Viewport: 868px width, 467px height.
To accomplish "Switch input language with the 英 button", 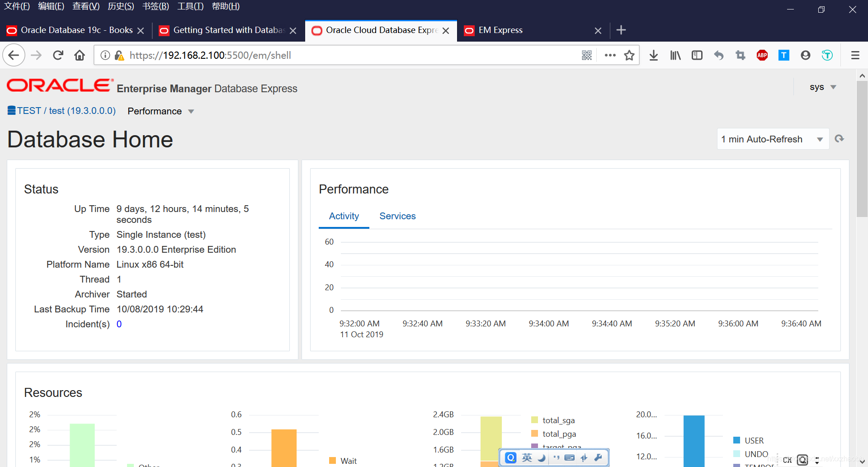I will tap(527, 458).
